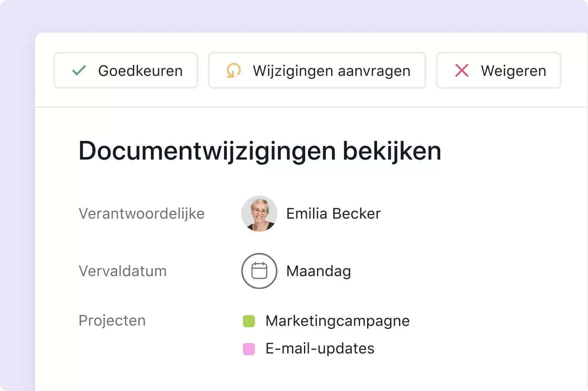Click the pink E-mail-updates project icon
Viewport: 588px width, 391px height.
[x=249, y=348]
